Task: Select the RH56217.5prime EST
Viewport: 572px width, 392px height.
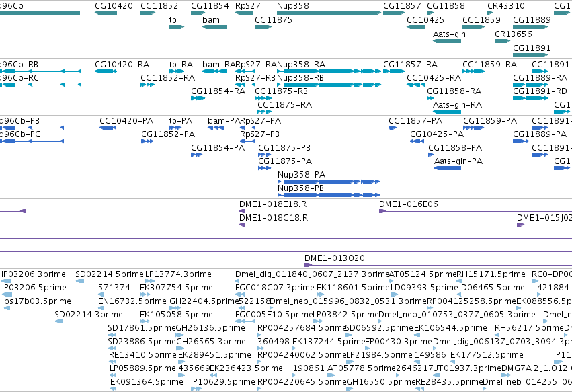Action: 498,335
